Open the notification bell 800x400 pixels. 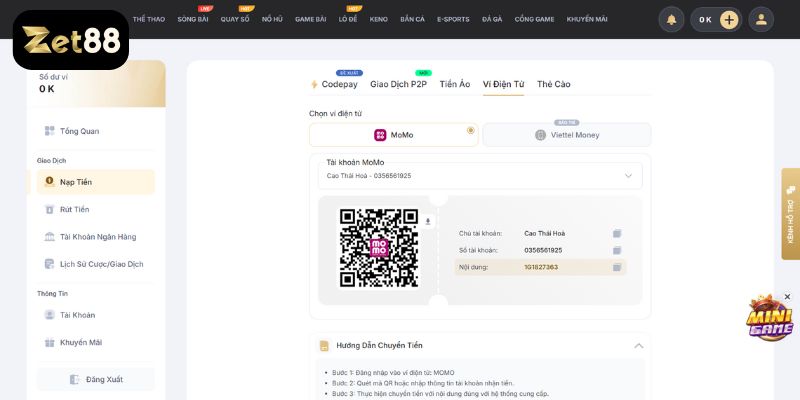point(671,20)
